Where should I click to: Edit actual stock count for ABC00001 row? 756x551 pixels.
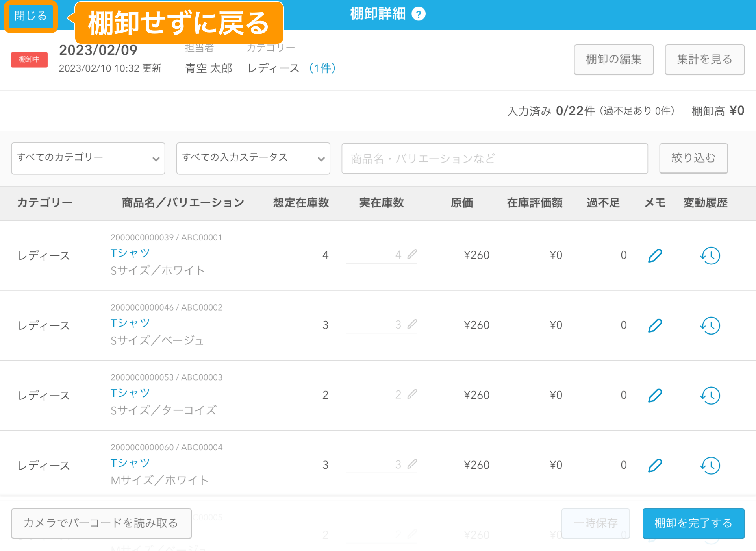point(381,255)
